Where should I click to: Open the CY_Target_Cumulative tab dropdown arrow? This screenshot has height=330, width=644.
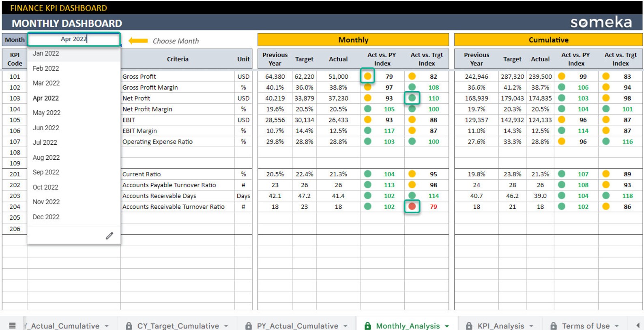click(226, 326)
